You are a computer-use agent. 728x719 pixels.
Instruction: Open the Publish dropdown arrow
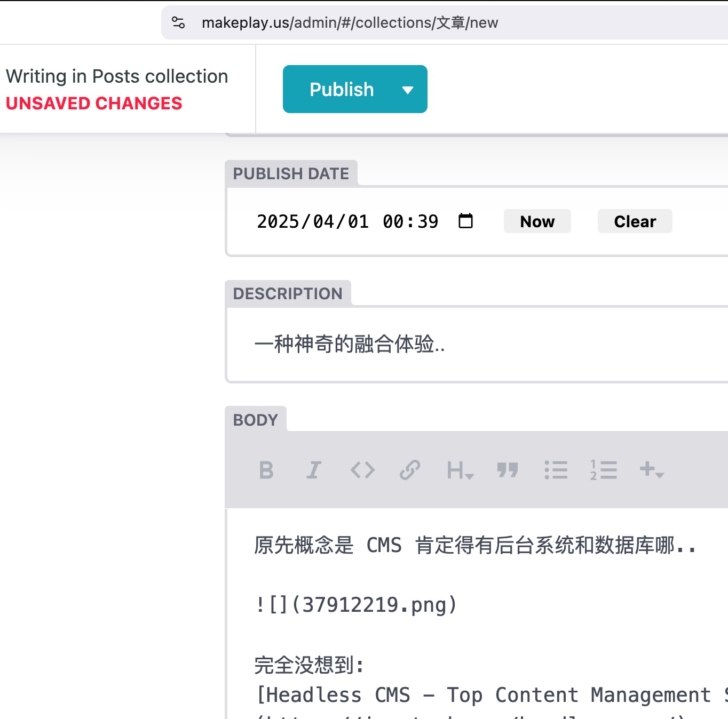pyautogui.click(x=408, y=90)
